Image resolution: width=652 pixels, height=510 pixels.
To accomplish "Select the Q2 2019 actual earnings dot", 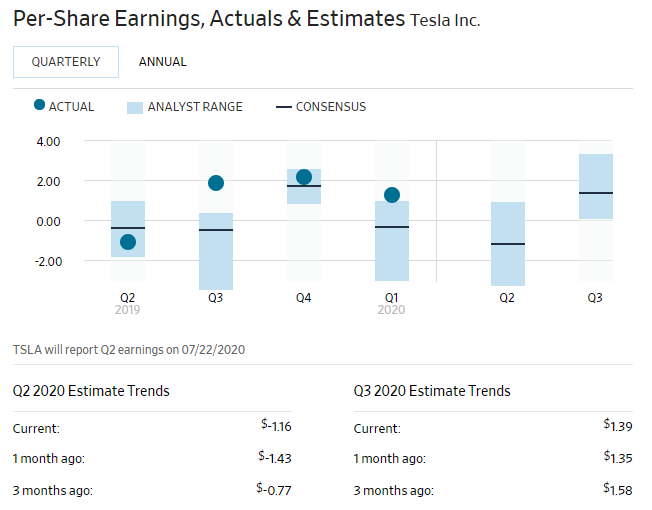I will (128, 242).
